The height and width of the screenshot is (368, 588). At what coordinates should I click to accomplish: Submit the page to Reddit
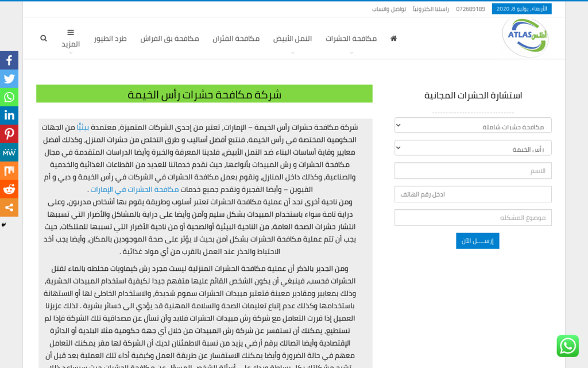(9, 189)
